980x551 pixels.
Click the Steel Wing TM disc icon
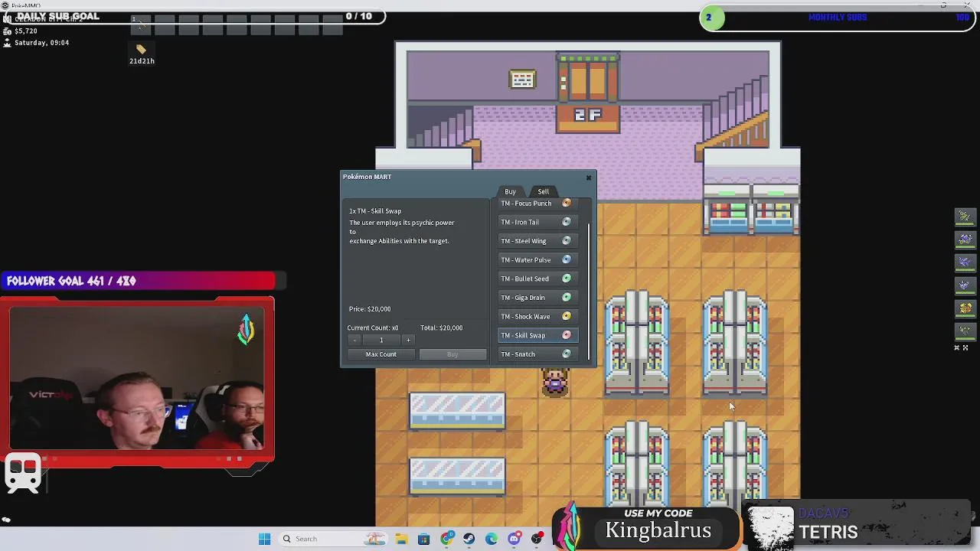(567, 241)
